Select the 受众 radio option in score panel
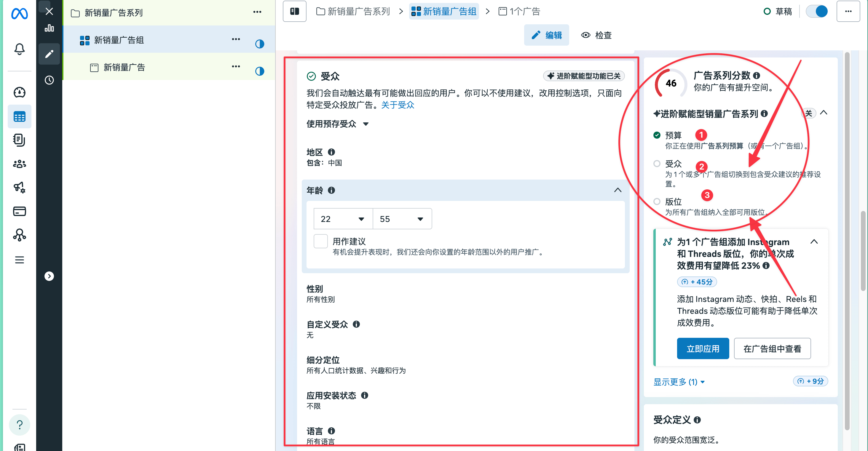 coord(656,164)
